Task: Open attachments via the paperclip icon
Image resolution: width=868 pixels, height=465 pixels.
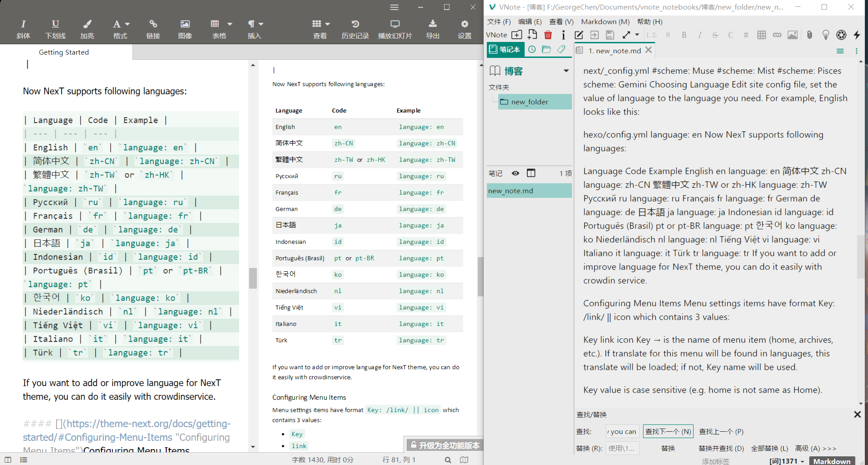Action: 809,35
